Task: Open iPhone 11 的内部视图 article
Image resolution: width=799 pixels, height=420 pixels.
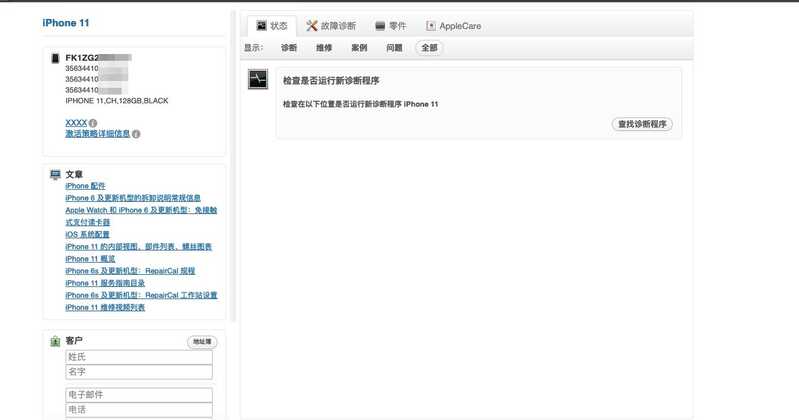Action: pyautogui.click(x=139, y=247)
